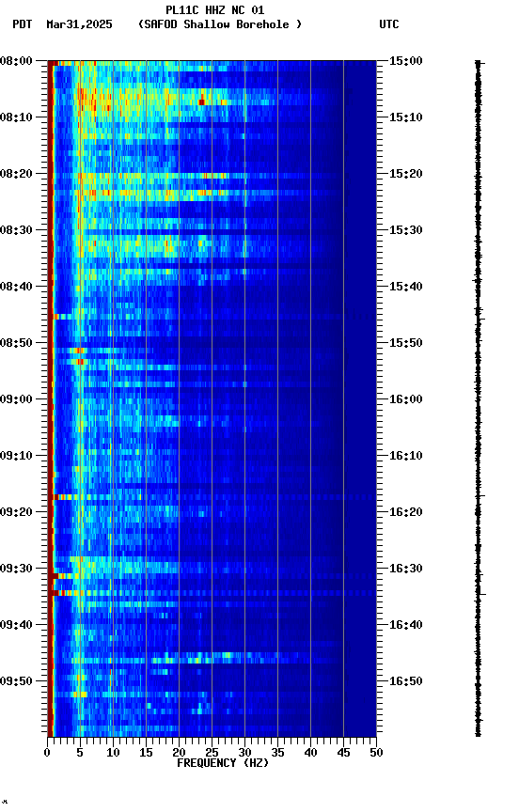Click the '30' frequency tick label

(244, 753)
